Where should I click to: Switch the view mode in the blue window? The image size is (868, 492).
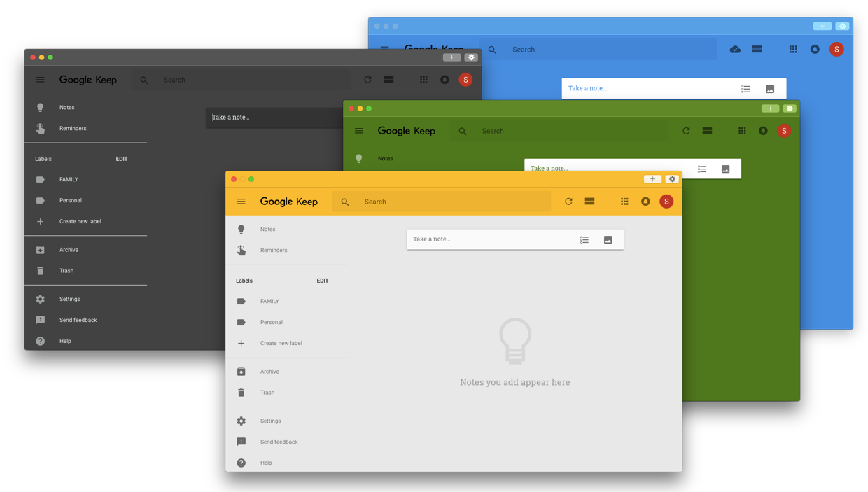pyautogui.click(x=757, y=49)
